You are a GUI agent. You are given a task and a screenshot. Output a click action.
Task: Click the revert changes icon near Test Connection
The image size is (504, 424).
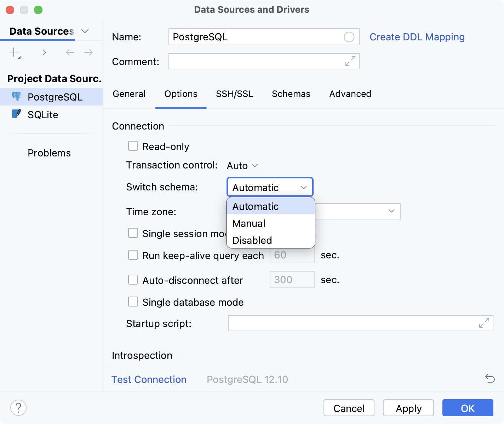tap(490, 379)
